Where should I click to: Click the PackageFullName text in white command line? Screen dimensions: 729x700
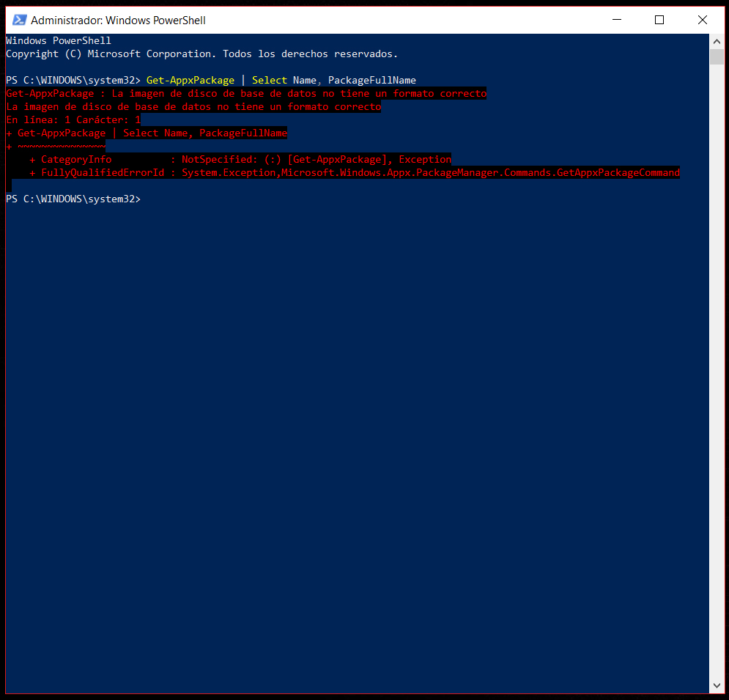[372, 81]
